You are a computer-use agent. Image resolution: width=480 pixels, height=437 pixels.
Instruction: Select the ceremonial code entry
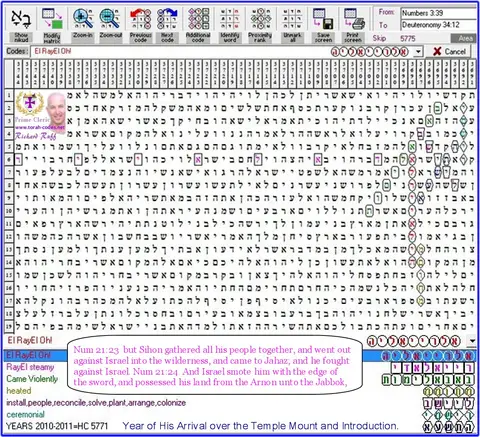click(25, 415)
